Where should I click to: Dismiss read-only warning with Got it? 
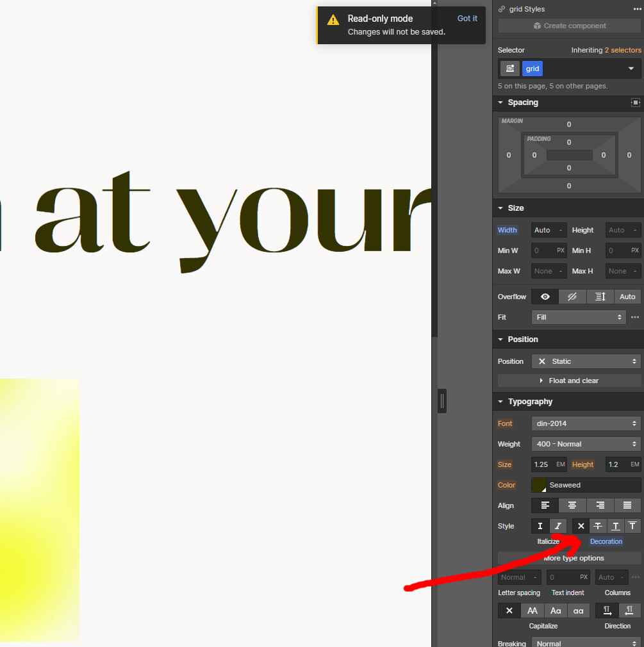coord(467,18)
